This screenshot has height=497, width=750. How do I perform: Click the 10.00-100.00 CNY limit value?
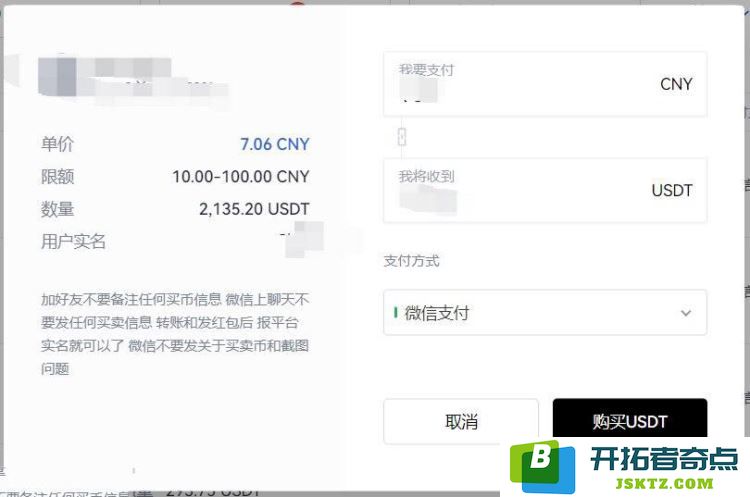tap(241, 177)
